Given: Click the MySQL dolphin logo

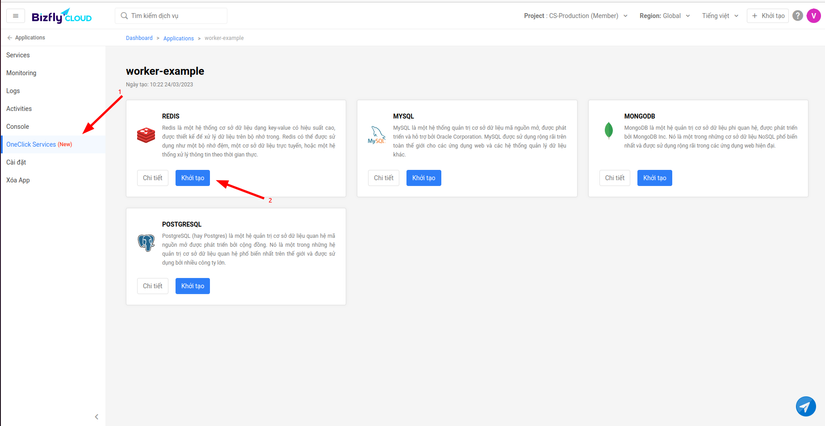Looking at the screenshot, I should pyautogui.click(x=377, y=135).
